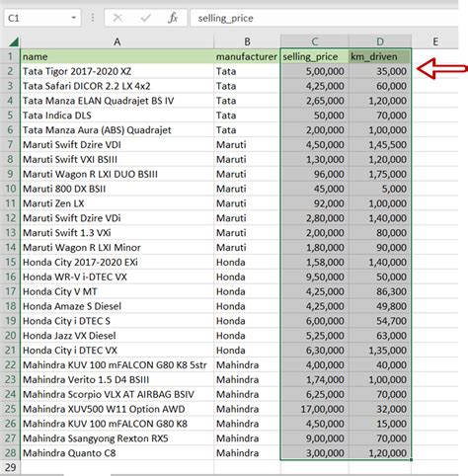The height and width of the screenshot is (476, 468).
Task: Click km driven 86,300 cell
Action: coord(380,291)
